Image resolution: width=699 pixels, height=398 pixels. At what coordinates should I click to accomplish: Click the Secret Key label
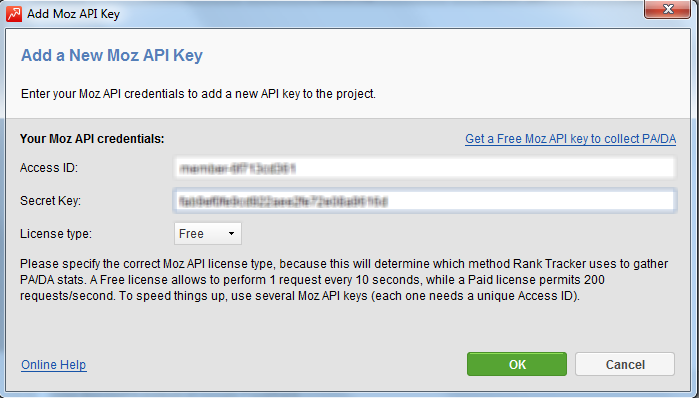(50, 201)
